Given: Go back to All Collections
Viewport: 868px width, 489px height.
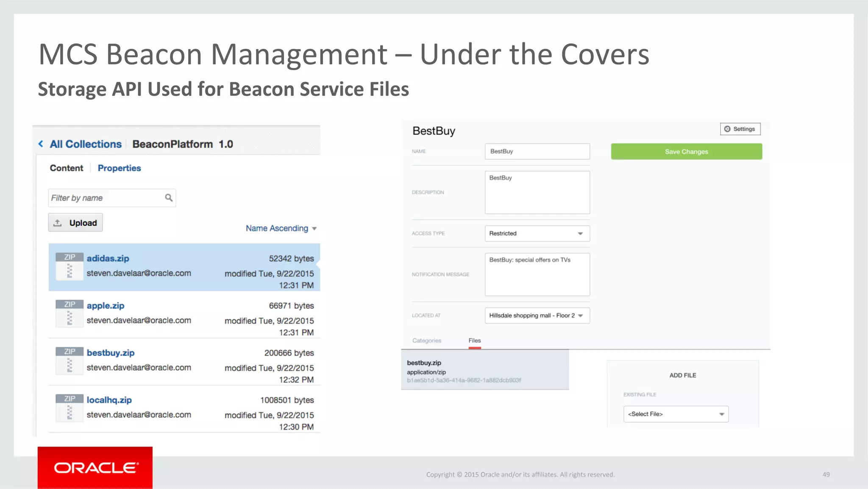Looking at the screenshot, I should [x=86, y=144].
